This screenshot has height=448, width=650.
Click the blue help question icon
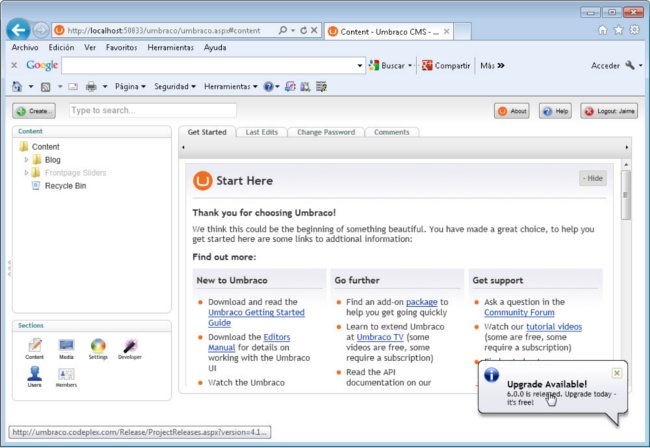(x=269, y=87)
